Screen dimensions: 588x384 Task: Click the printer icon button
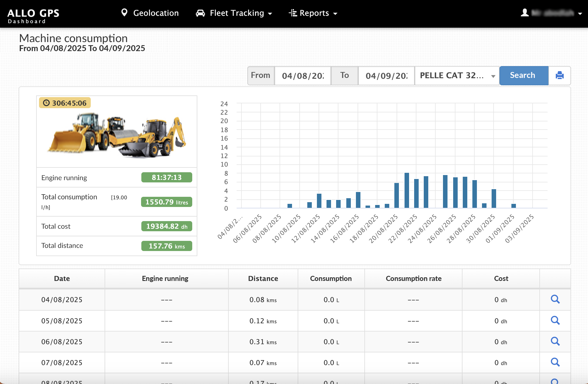coord(559,75)
